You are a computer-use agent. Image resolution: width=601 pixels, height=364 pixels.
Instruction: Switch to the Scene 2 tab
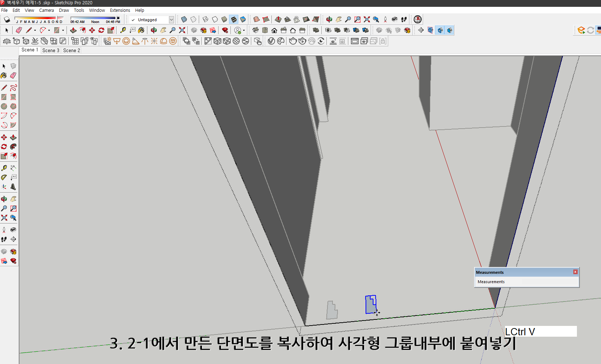(71, 50)
